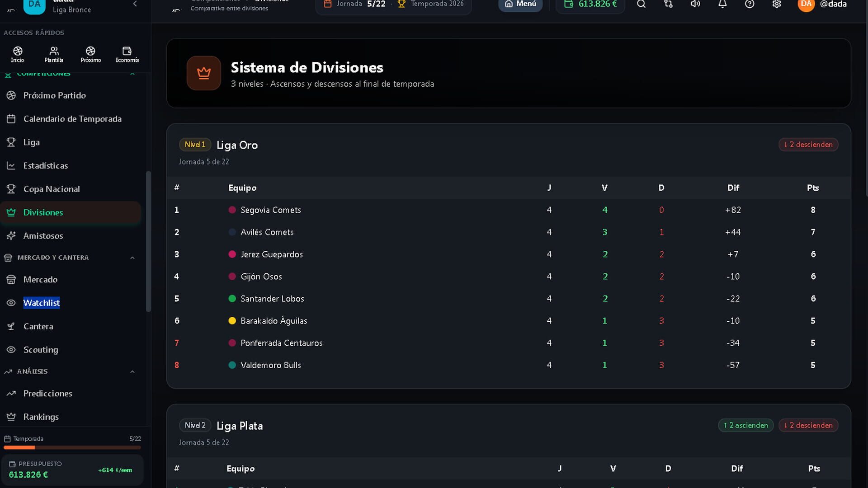Collapse the Mercado y Cantera section
The image size is (868, 488).
tap(132, 258)
